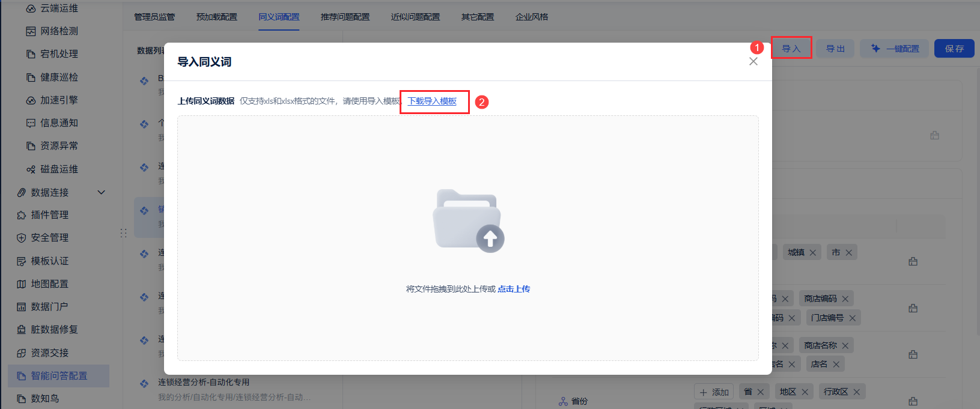Open 资源异常 in the sidebar

click(52, 146)
